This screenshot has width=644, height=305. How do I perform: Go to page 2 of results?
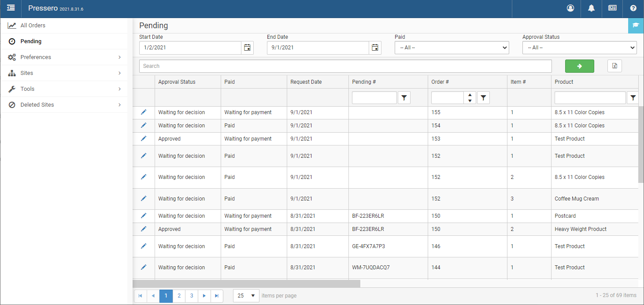(x=179, y=296)
